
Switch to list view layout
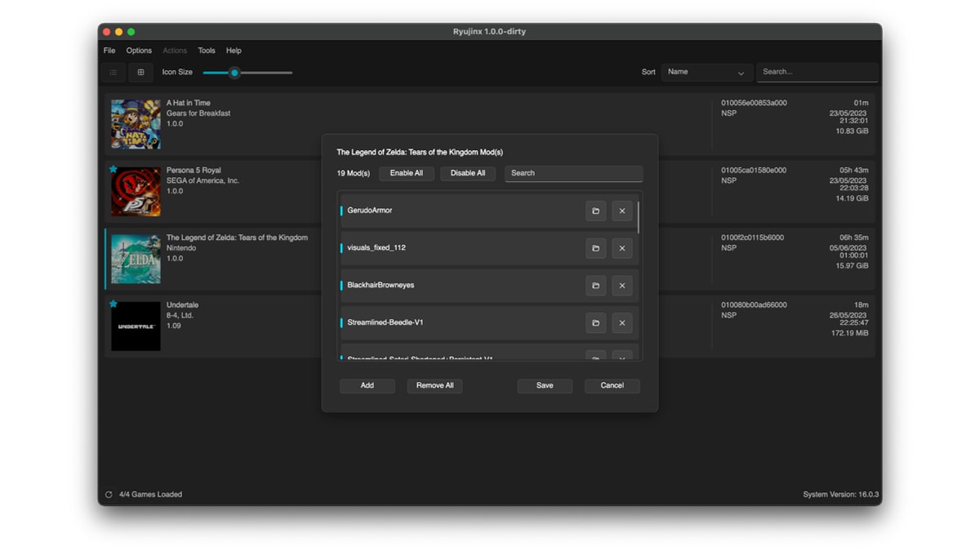tap(113, 73)
